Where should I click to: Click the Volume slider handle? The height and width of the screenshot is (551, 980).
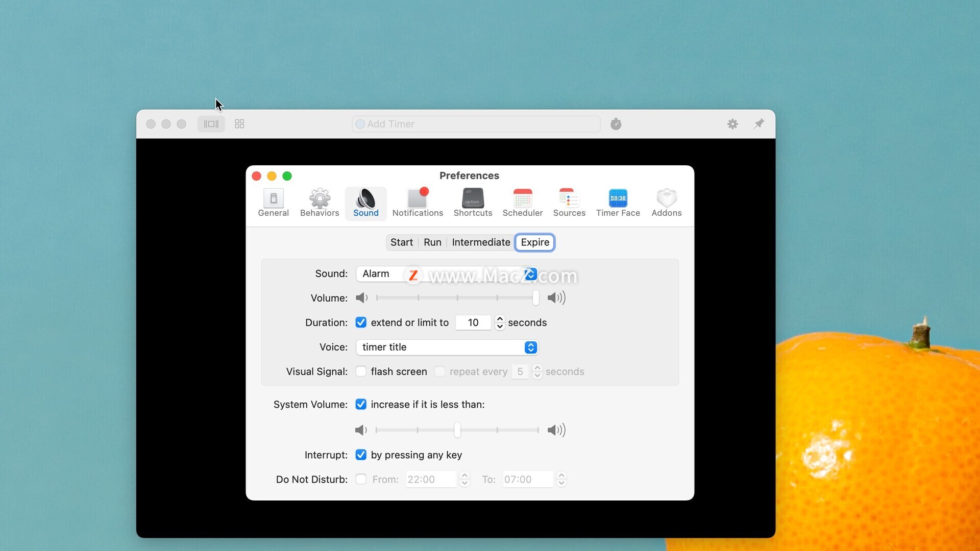(535, 298)
